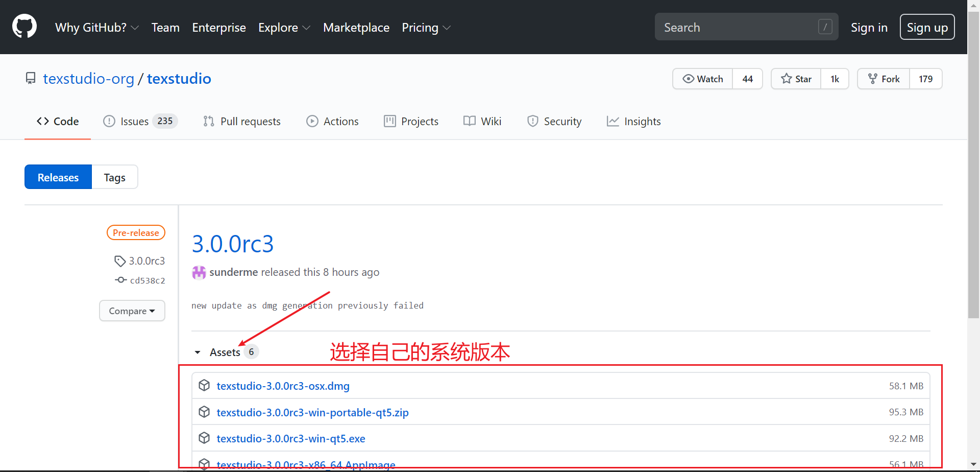Open the 3.0.0rc3 tag link in sidebar
This screenshot has height=472, width=980.
[147, 261]
